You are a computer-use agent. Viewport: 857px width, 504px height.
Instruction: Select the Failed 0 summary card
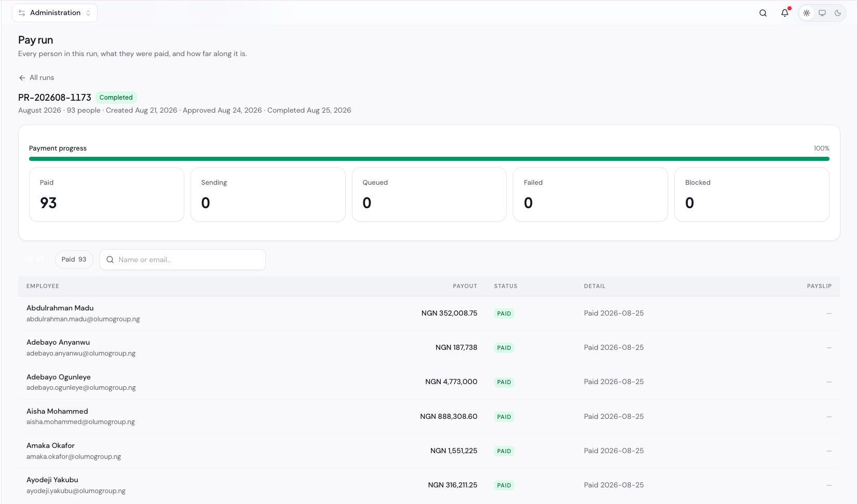(590, 194)
